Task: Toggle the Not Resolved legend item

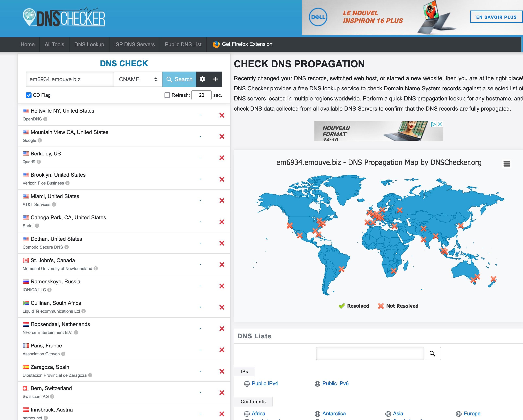Action: (398, 306)
